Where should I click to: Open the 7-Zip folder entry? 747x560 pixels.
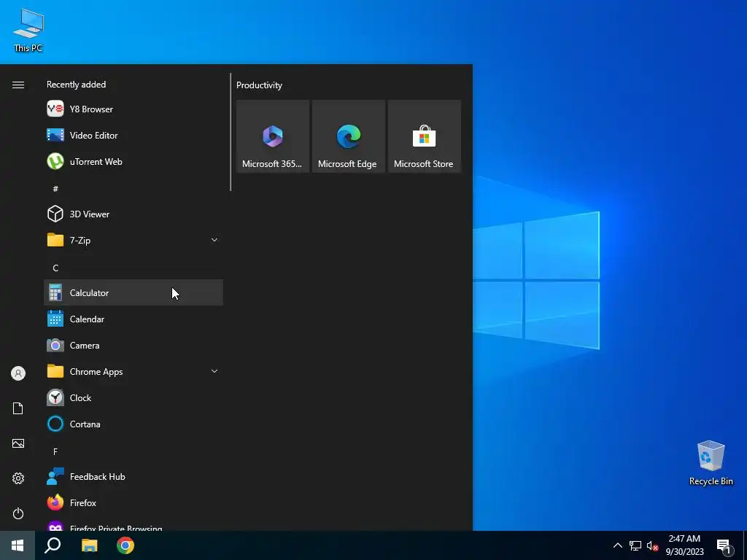tap(133, 240)
